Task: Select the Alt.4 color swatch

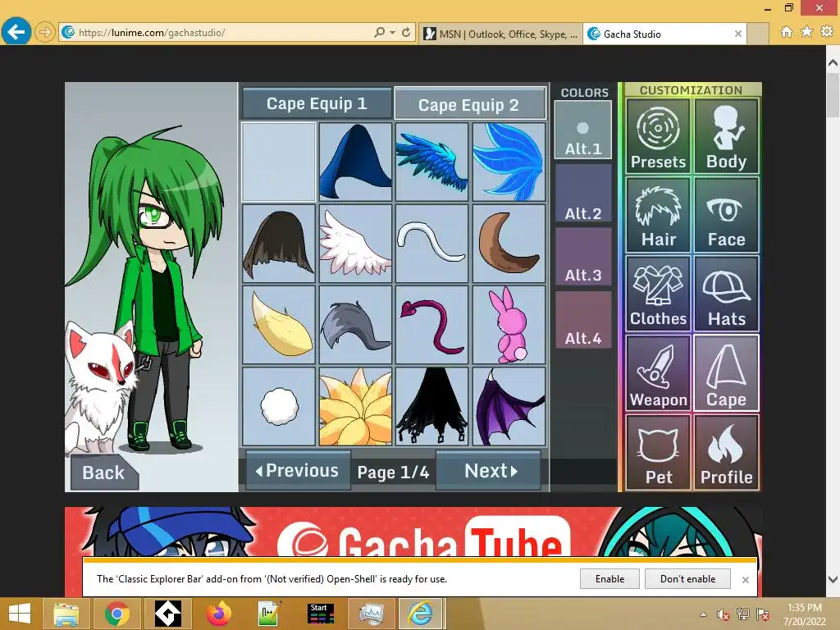Action: 583,320
